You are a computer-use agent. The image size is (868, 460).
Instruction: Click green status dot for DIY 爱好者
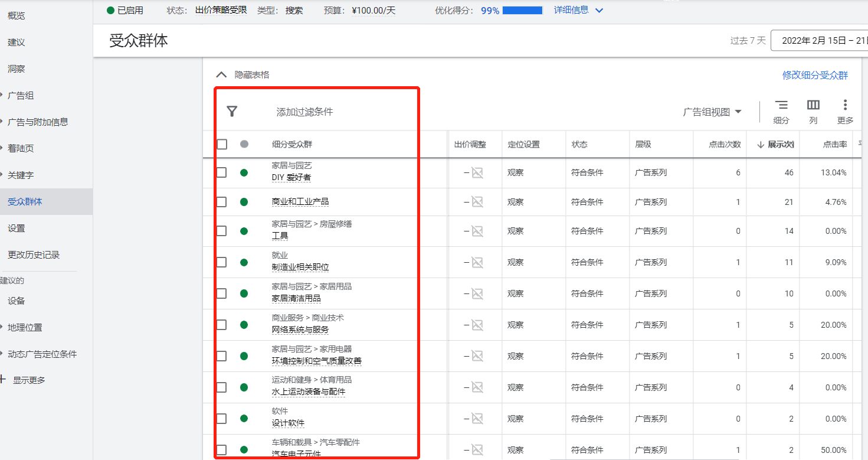[244, 172]
